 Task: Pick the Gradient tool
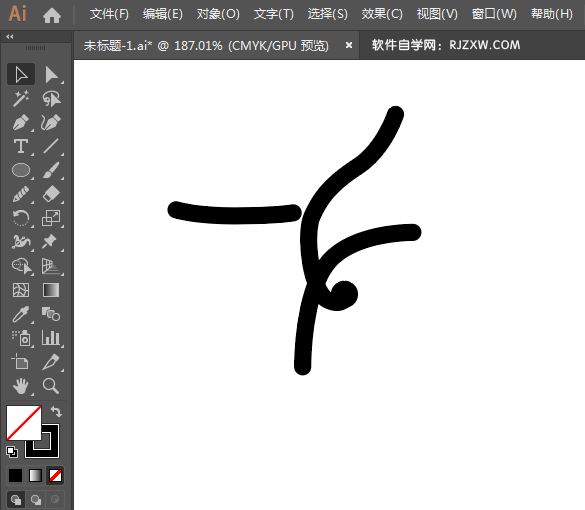pyautogui.click(x=51, y=290)
